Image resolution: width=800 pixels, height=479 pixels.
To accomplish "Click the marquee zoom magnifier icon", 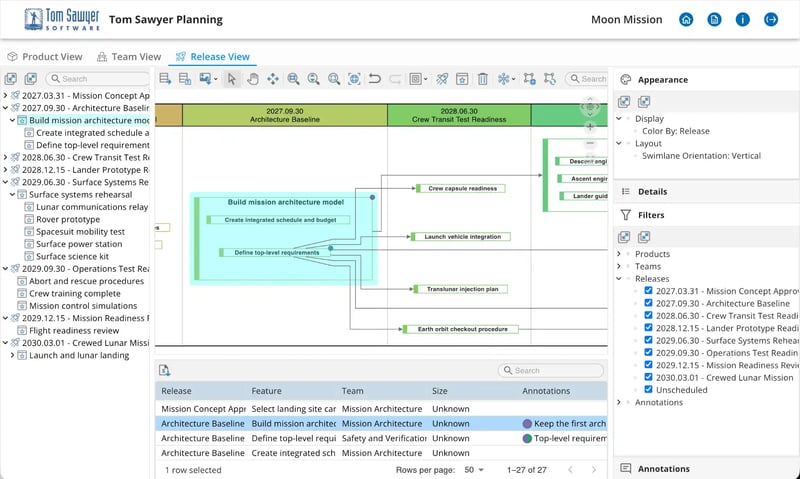I will pos(293,79).
